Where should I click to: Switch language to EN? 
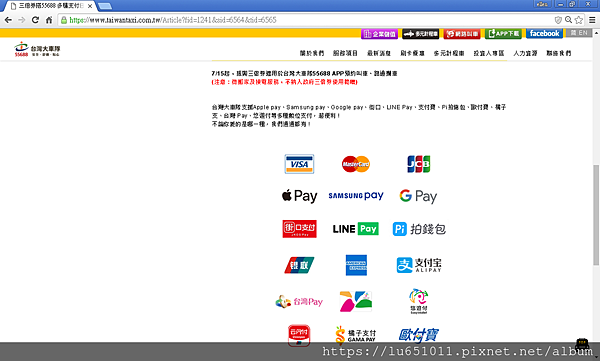click(583, 33)
